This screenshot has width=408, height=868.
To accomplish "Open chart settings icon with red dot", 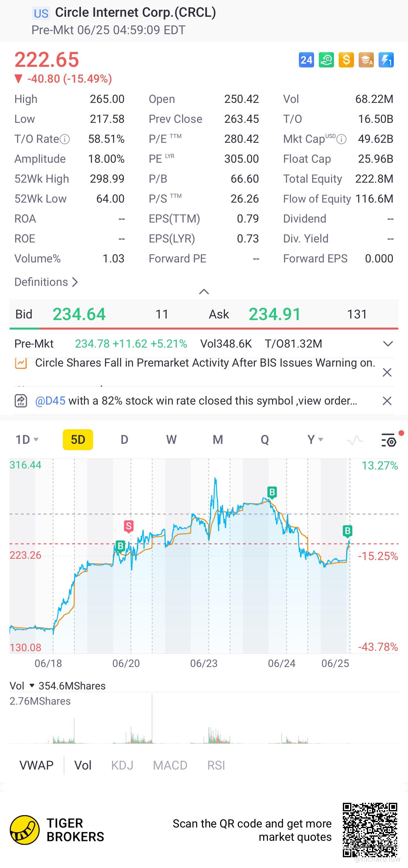I will [389, 440].
